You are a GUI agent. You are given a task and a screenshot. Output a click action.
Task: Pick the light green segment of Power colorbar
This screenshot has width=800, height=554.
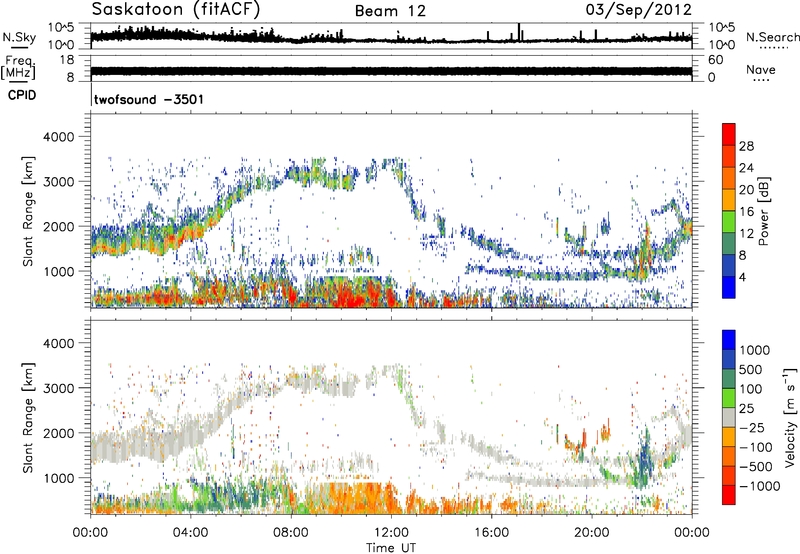729,221
